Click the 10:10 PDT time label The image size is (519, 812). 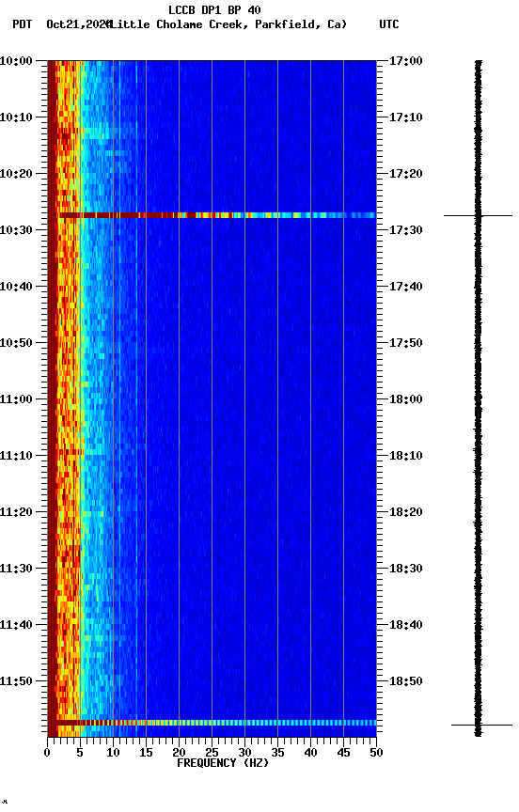16,117
